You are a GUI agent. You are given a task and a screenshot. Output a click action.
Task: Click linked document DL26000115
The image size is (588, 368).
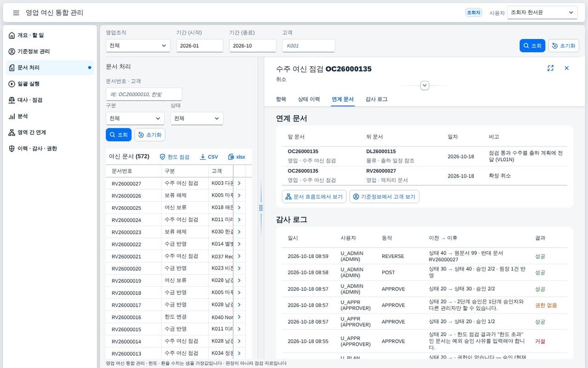381,151
